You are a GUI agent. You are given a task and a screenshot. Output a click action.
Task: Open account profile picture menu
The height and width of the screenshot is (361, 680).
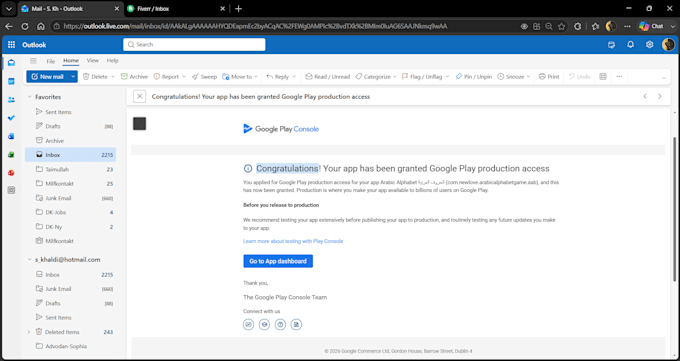point(668,45)
